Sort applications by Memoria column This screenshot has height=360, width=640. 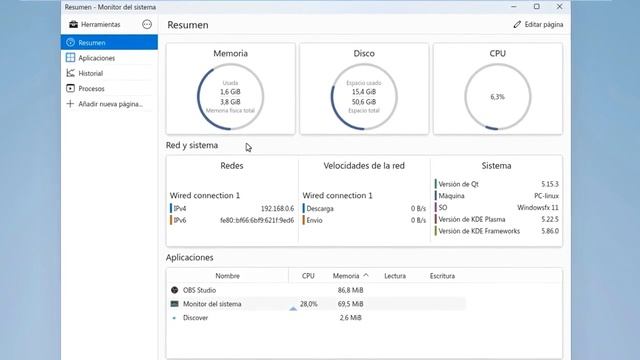[x=346, y=276]
